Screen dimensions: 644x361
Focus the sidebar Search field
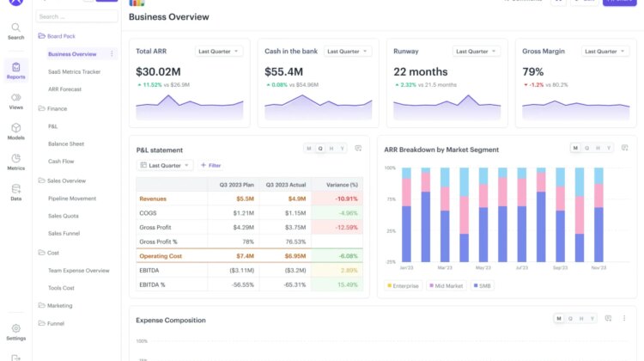[x=76, y=16]
